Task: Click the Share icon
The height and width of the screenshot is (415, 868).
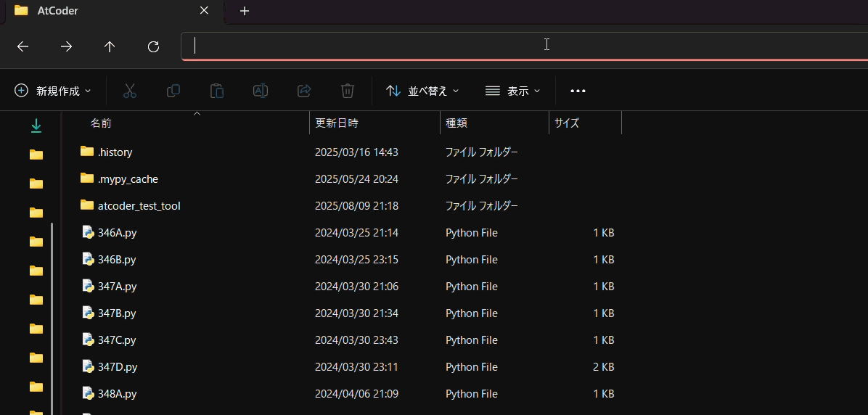Action: [x=304, y=91]
